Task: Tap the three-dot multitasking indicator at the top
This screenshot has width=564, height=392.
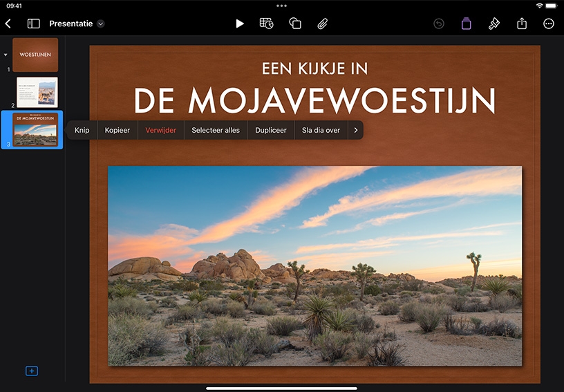Action: tap(281, 6)
